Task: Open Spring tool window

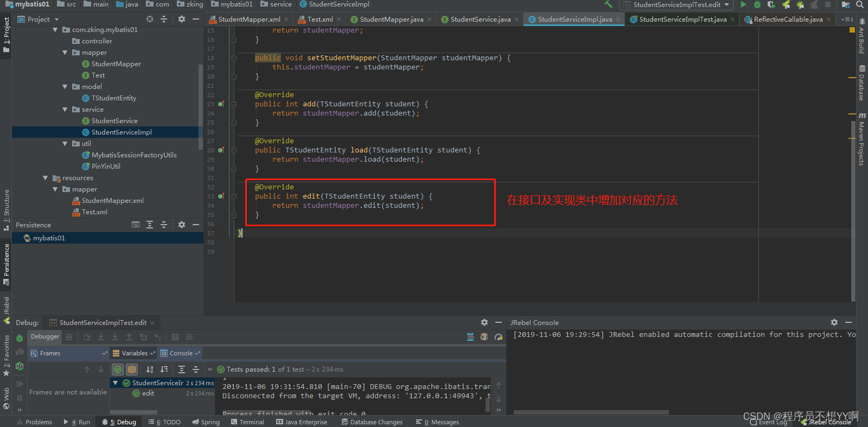Action: pos(206,422)
